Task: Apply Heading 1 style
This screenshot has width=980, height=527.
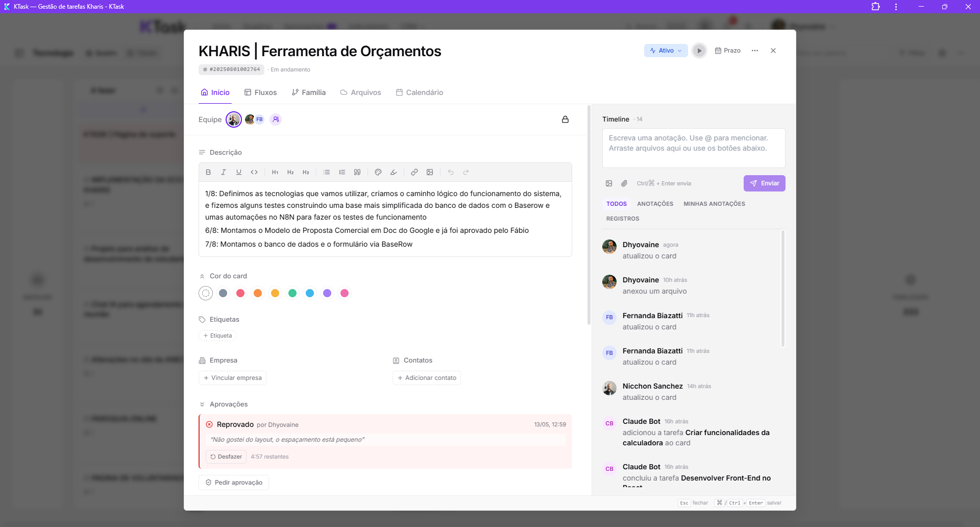Action: (275, 173)
